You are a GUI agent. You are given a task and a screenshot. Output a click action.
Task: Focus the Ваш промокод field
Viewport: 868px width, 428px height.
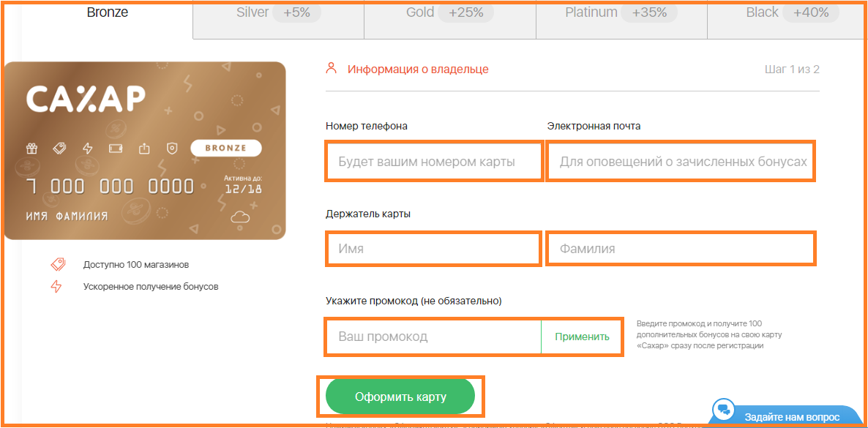pyautogui.click(x=433, y=337)
